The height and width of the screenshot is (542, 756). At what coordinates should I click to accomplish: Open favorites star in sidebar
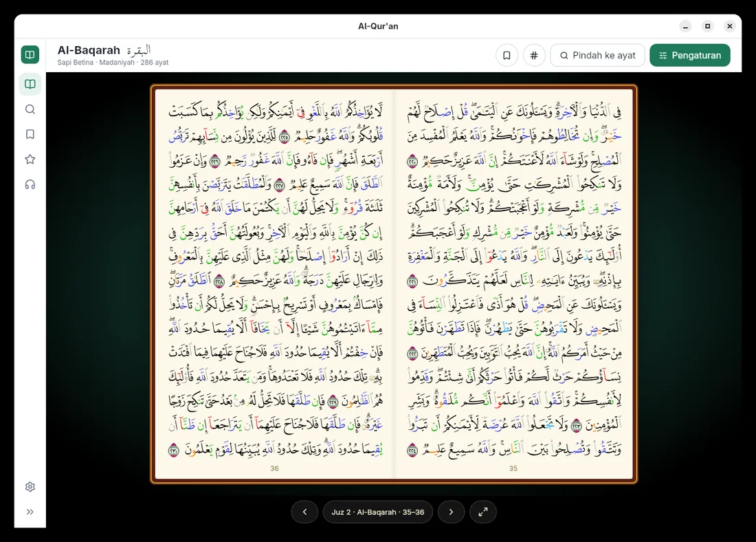coord(30,160)
